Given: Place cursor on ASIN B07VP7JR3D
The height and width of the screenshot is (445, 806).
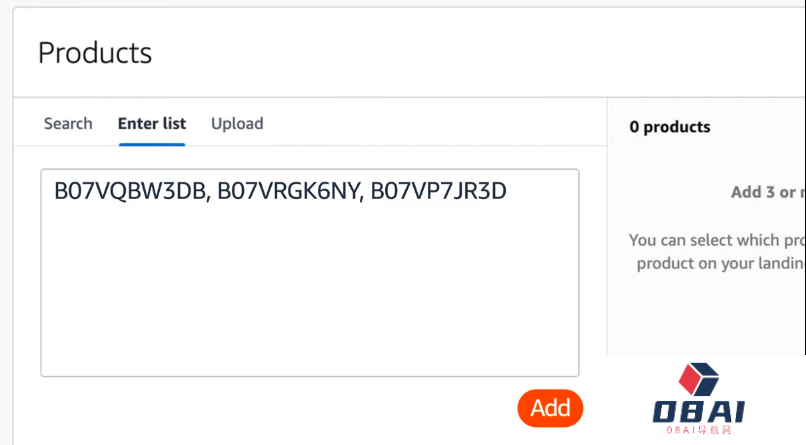Looking at the screenshot, I should [x=438, y=191].
